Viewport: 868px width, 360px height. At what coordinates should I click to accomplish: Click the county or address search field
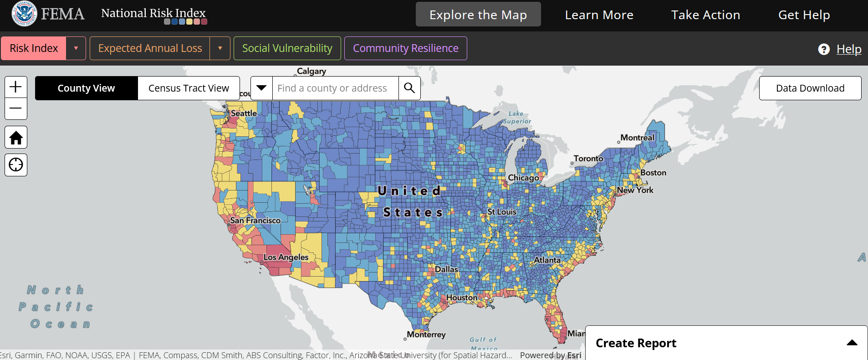pos(335,88)
